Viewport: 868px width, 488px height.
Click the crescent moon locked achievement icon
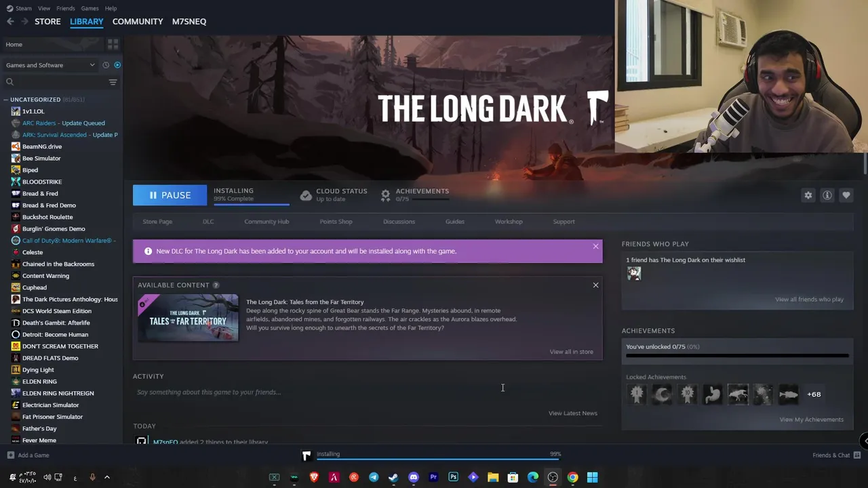[x=662, y=394]
